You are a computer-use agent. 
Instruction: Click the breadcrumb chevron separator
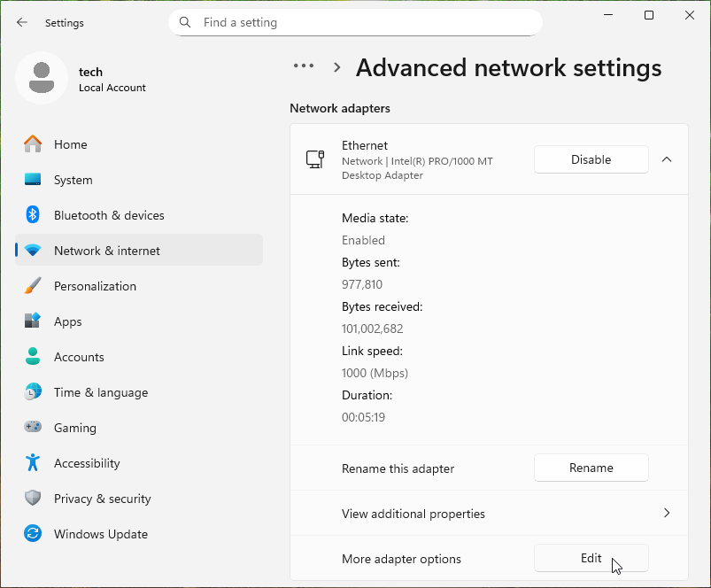pyautogui.click(x=337, y=67)
